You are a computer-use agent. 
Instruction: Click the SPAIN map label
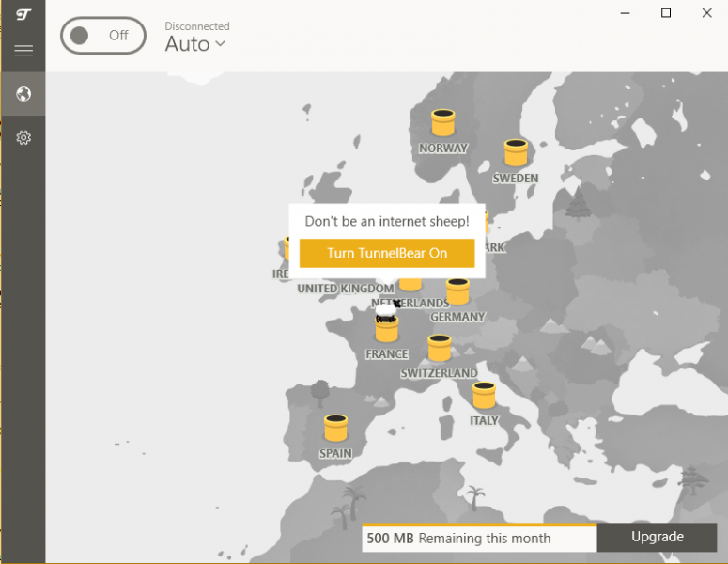[335, 453]
